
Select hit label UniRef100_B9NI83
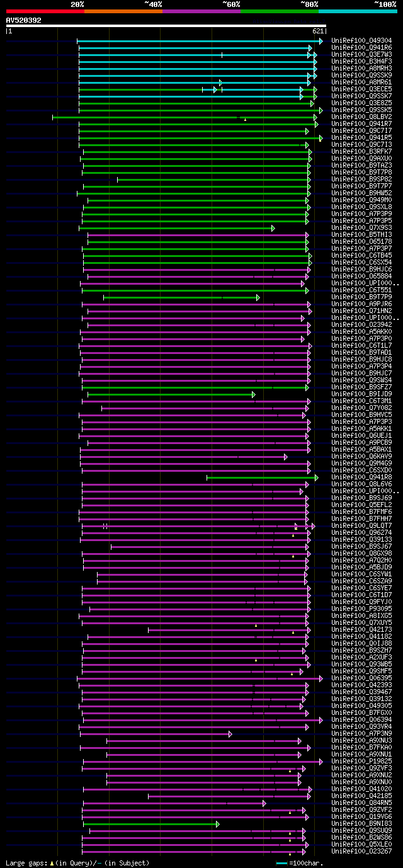point(361,824)
